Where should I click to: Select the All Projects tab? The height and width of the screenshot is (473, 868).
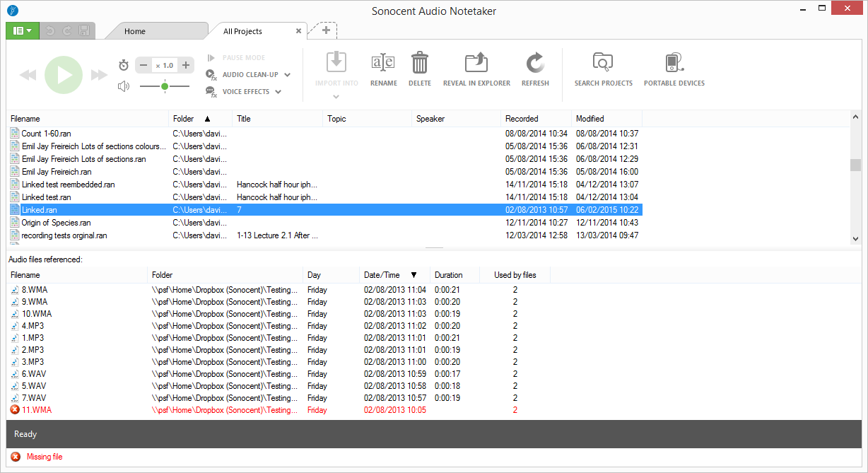[242, 31]
